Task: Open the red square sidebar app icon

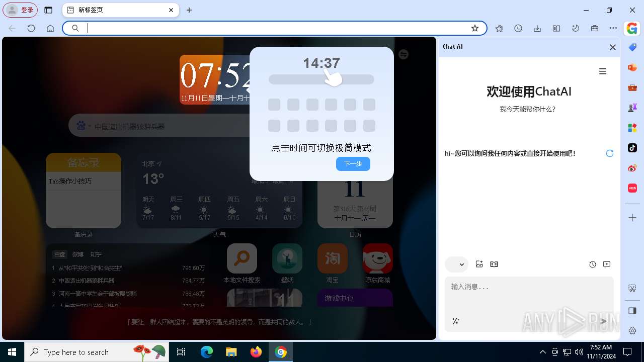Action: pyautogui.click(x=632, y=188)
